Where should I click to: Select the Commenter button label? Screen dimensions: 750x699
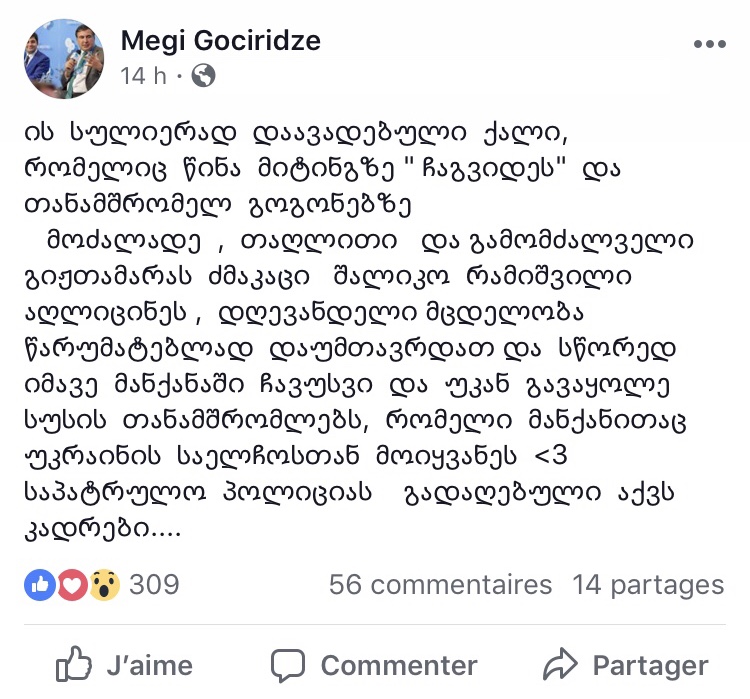[399, 666]
